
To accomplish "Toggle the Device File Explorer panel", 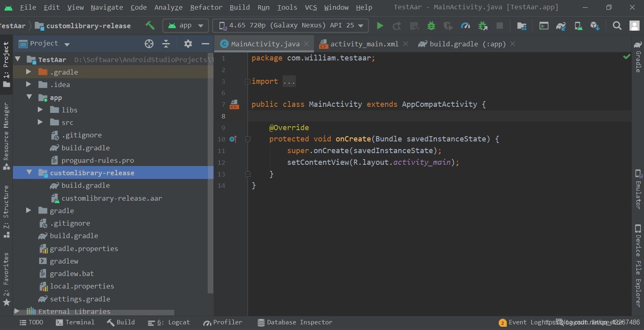I will click(x=638, y=266).
